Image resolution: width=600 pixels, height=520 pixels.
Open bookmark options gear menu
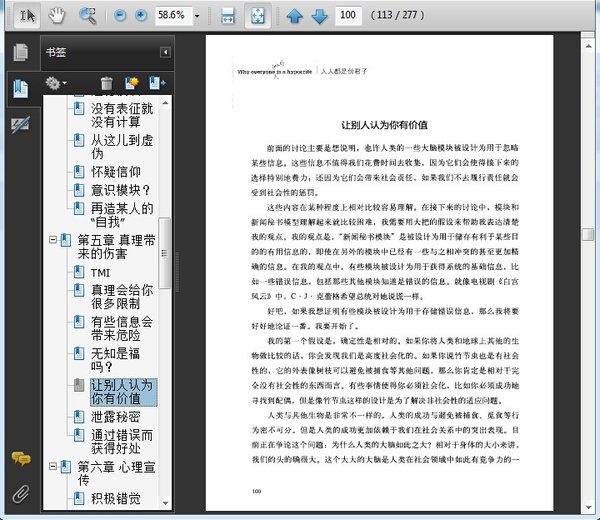click(x=56, y=83)
